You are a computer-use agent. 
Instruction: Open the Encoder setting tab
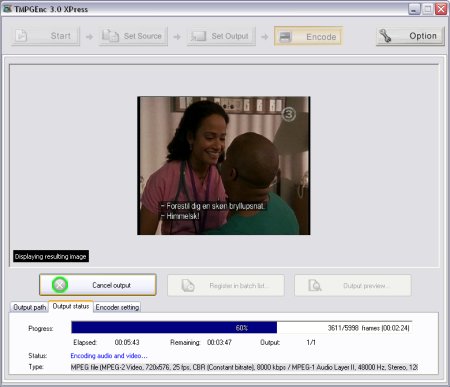click(x=117, y=307)
